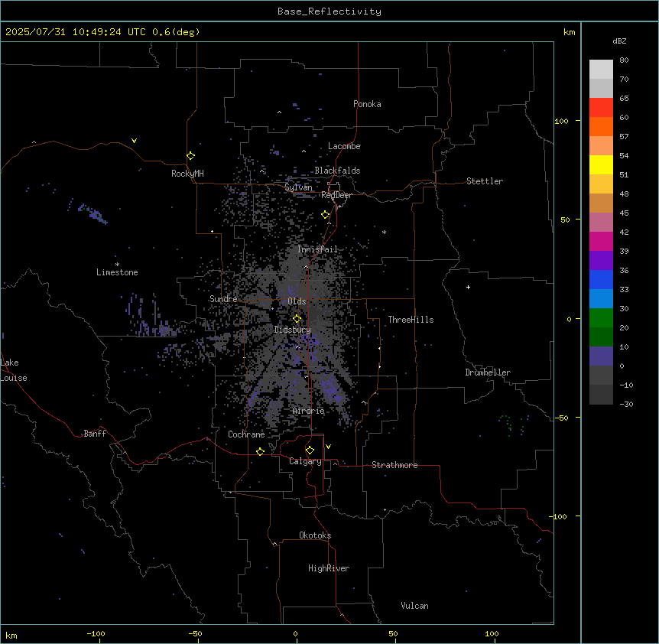Click the red 60-65 dBZ legend swatch
The image size is (659, 644).
pyautogui.click(x=601, y=108)
